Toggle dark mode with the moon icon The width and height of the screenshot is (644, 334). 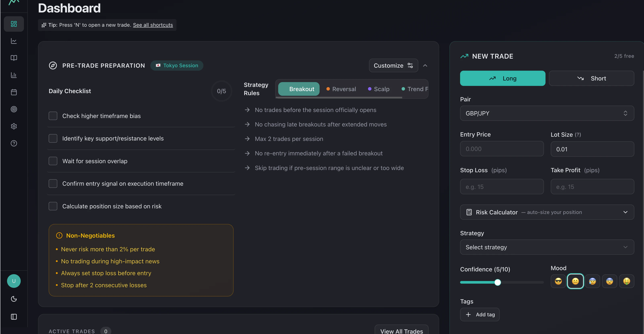tap(14, 299)
